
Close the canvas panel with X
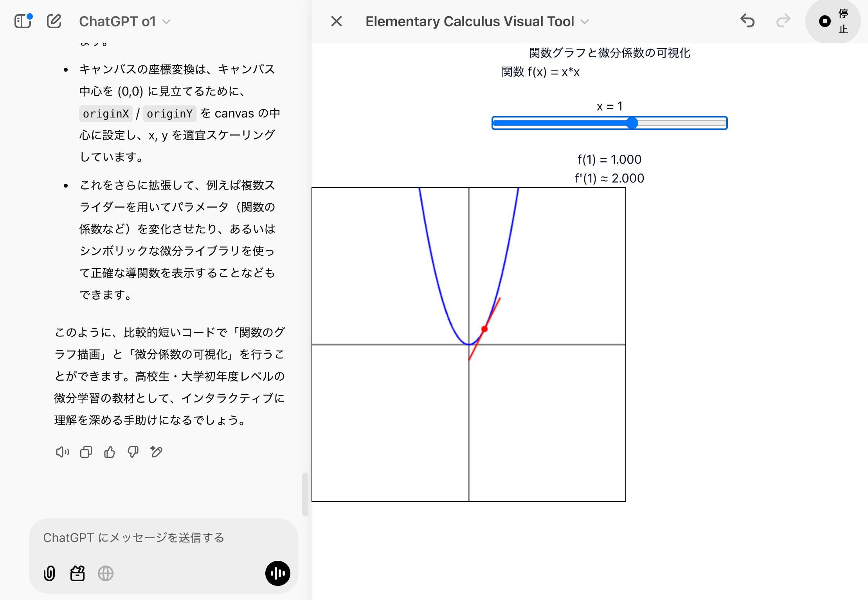coord(337,21)
